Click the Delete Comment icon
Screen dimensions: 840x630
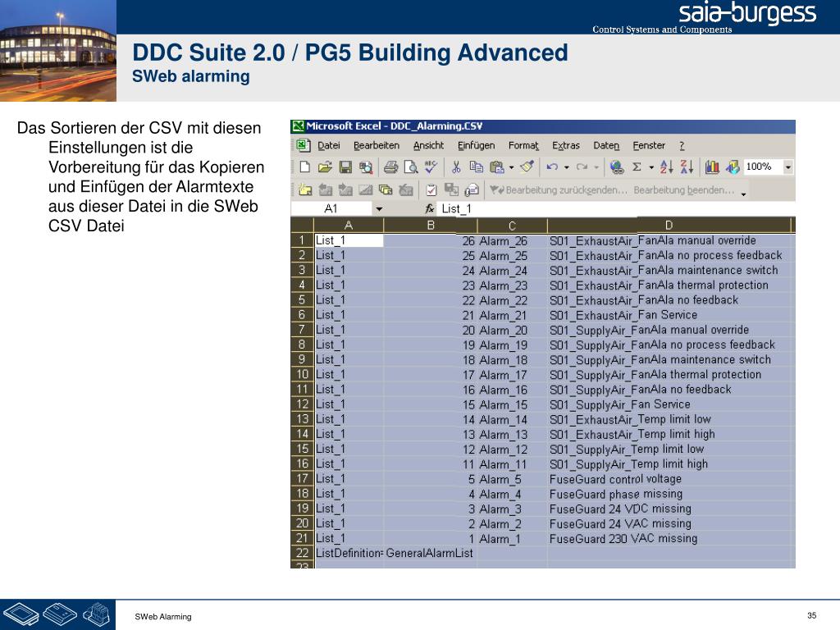click(406, 189)
